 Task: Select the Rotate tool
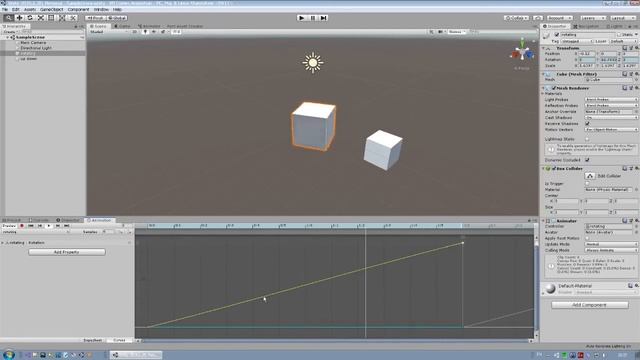pos(30,18)
